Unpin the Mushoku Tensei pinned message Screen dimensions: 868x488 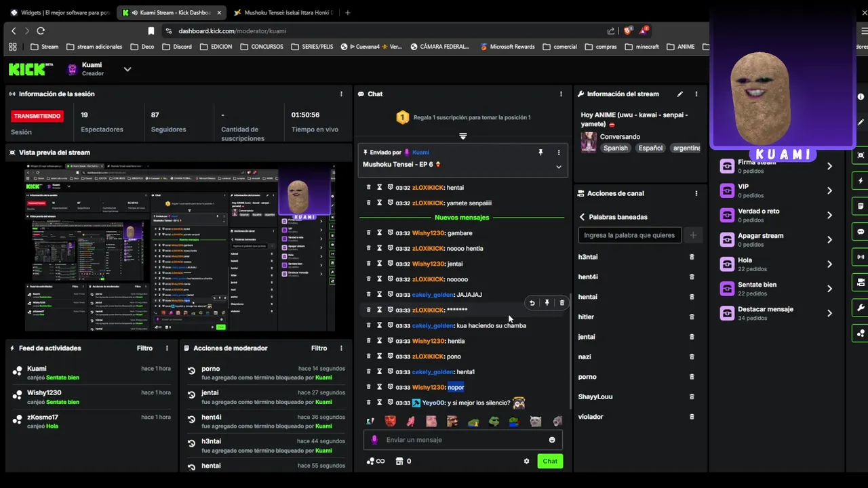tap(540, 152)
